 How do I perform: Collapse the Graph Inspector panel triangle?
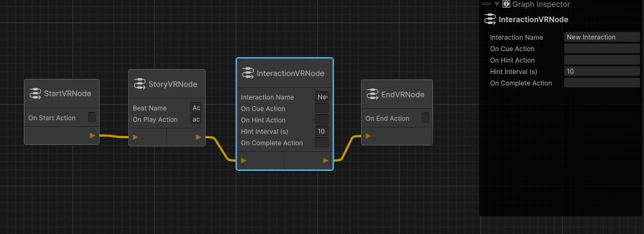click(x=497, y=4)
